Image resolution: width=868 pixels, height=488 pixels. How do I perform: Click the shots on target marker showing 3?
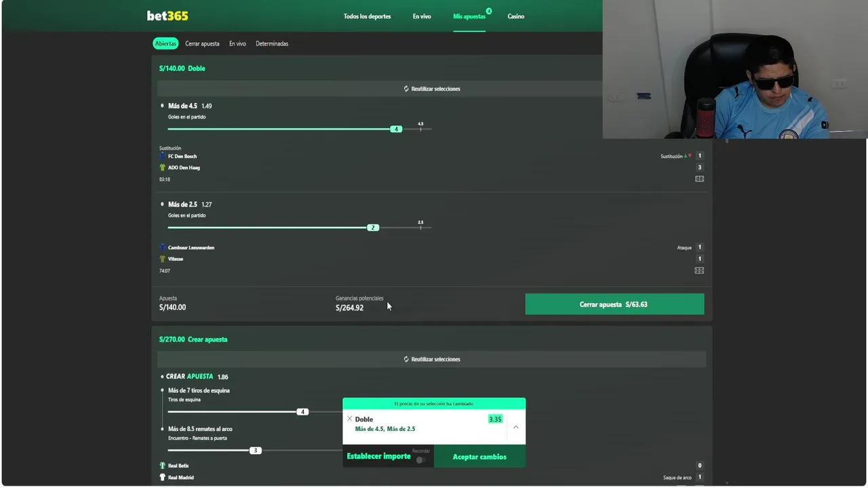[255, 450]
